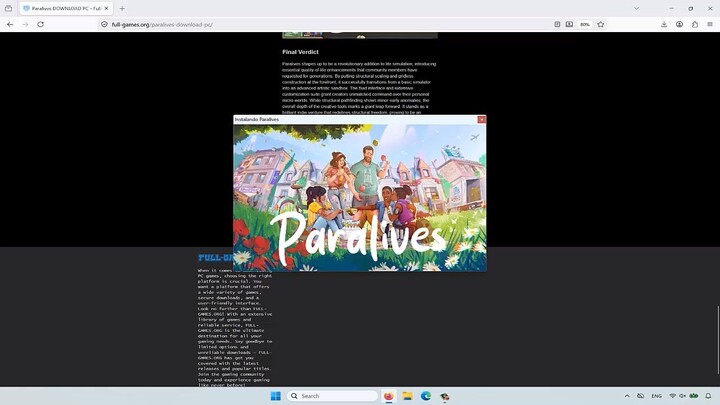720x405 pixels.
Task: Click the installer app icon in taskbar
Action: [x=444, y=396]
